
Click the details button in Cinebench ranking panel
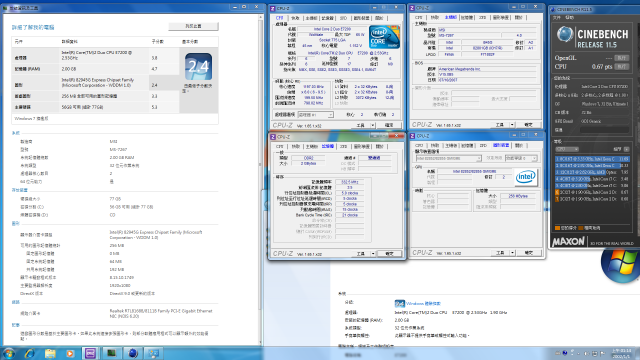pyautogui.click(x=627, y=149)
